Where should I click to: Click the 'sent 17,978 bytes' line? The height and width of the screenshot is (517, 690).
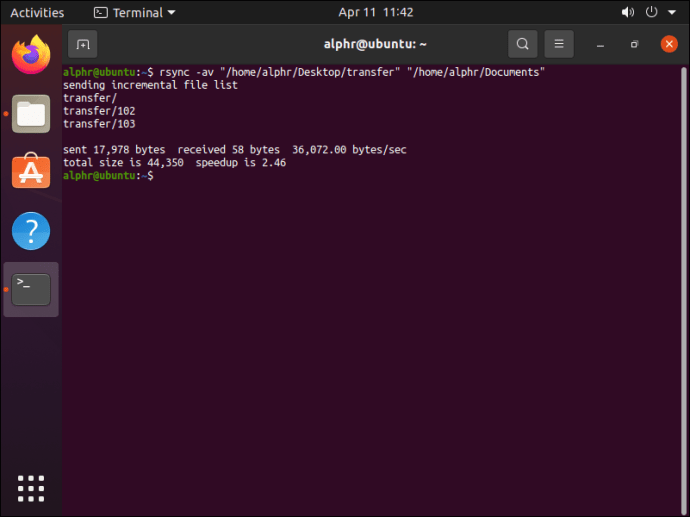pyautogui.click(x=235, y=150)
